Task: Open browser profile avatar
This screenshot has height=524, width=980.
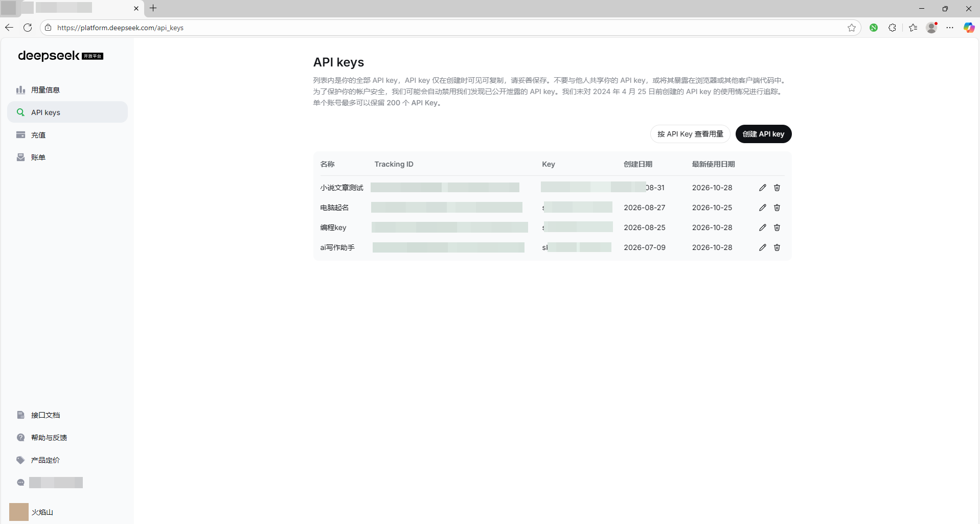Action: [931, 28]
